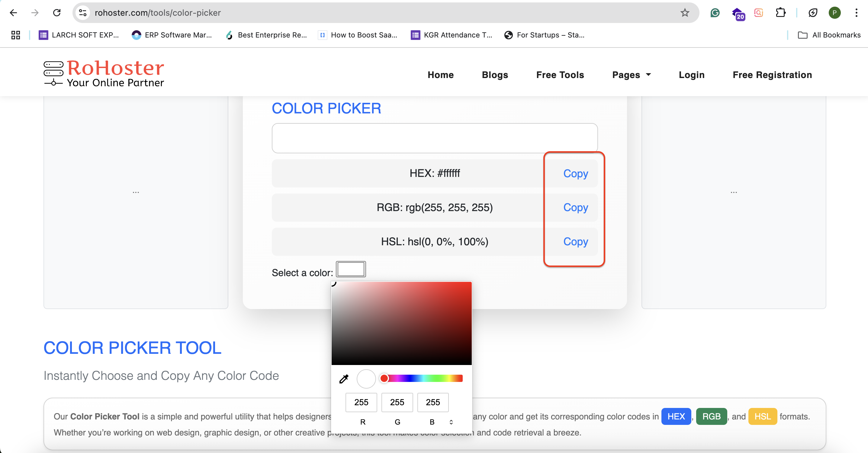Click the R value input field
The width and height of the screenshot is (868, 453).
(361, 402)
